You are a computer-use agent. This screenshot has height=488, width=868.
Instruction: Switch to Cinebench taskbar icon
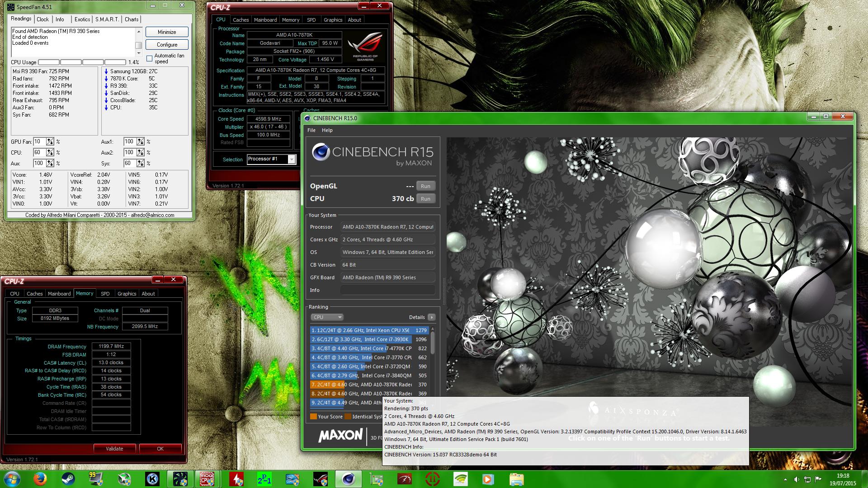tap(348, 479)
